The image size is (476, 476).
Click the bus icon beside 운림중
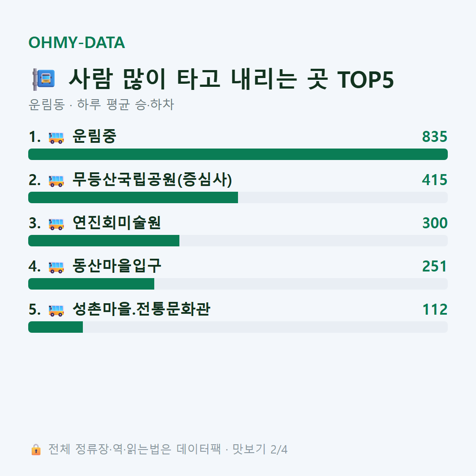56,138
